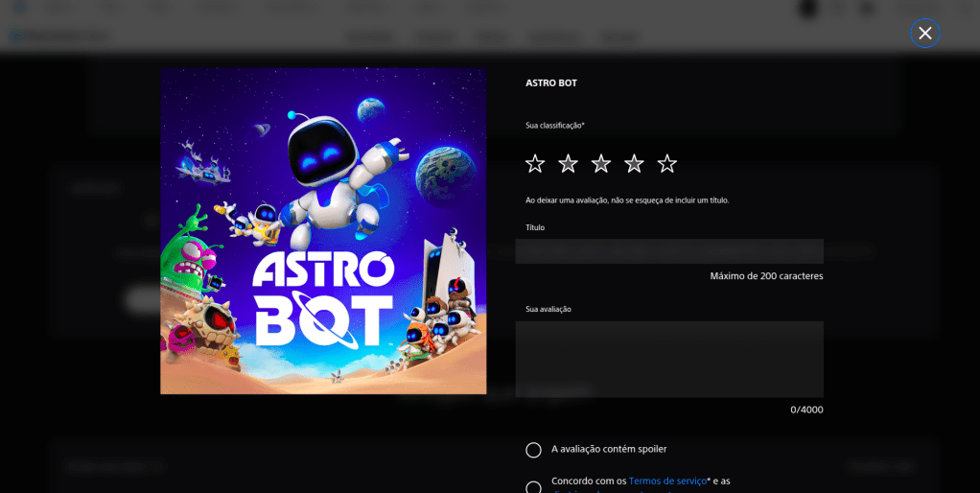Click the 'Título' label
This screenshot has width=980, height=493.
click(x=535, y=227)
